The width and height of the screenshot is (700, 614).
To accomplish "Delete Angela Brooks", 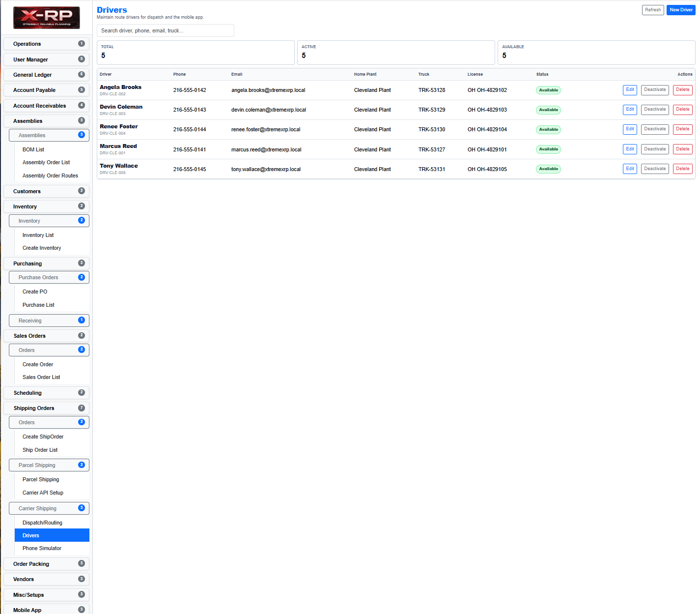I will tap(682, 90).
